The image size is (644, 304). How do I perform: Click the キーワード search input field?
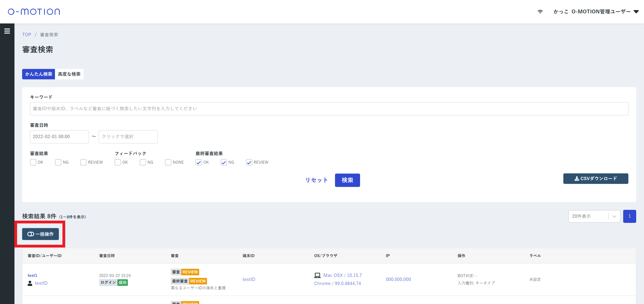329,109
